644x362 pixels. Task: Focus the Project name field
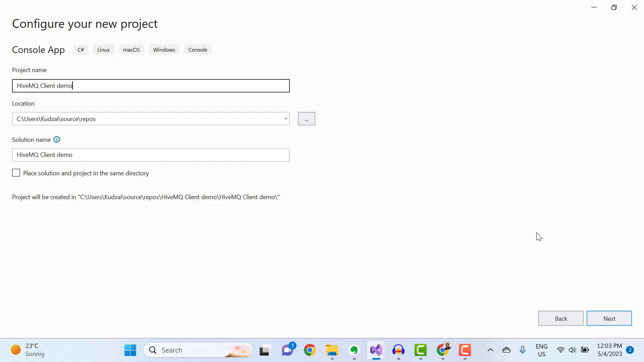coord(151,86)
